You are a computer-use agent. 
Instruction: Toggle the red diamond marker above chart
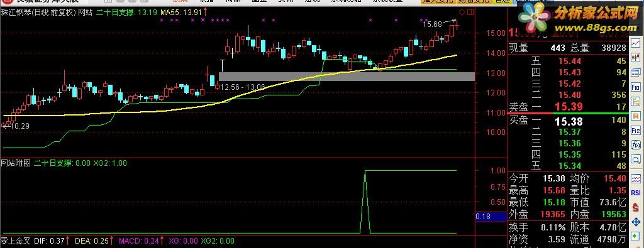[462, 13]
